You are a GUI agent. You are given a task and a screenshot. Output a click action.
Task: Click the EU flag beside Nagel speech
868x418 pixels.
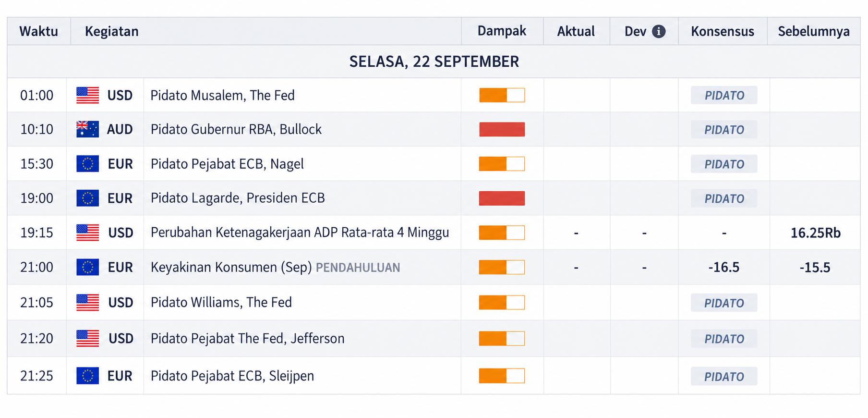(x=87, y=164)
